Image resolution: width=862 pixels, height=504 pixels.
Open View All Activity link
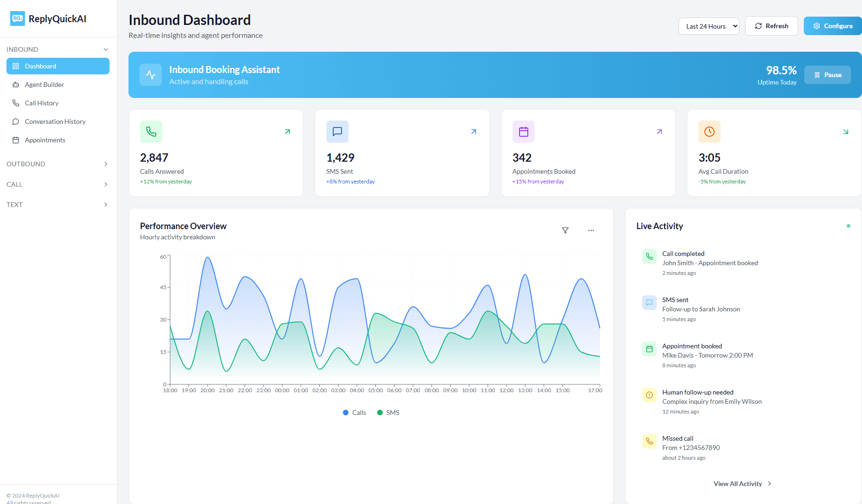(742, 483)
